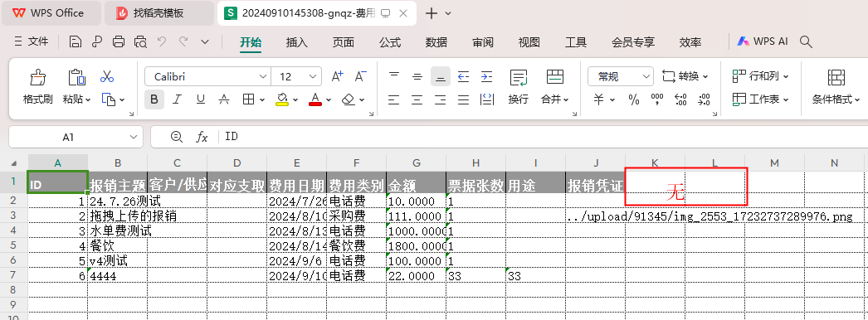Click the Cut scissors icon
The image size is (868, 320).
click(107, 77)
